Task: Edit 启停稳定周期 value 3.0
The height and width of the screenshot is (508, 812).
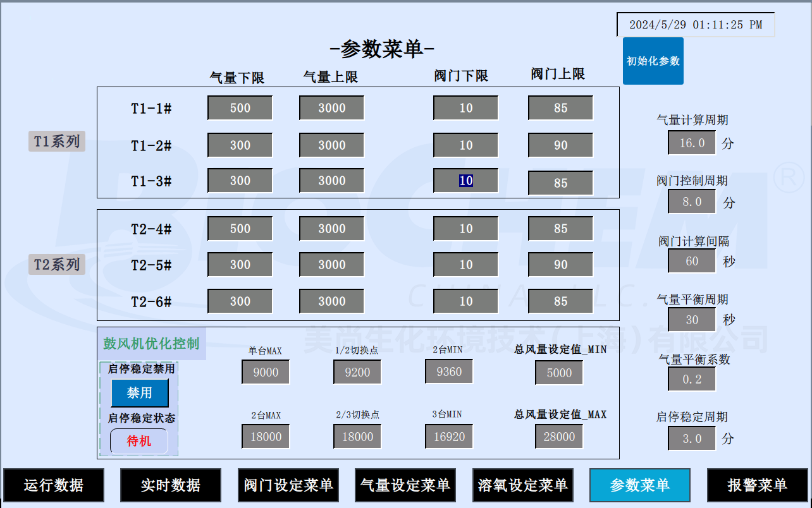Action: [x=692, y=438]
